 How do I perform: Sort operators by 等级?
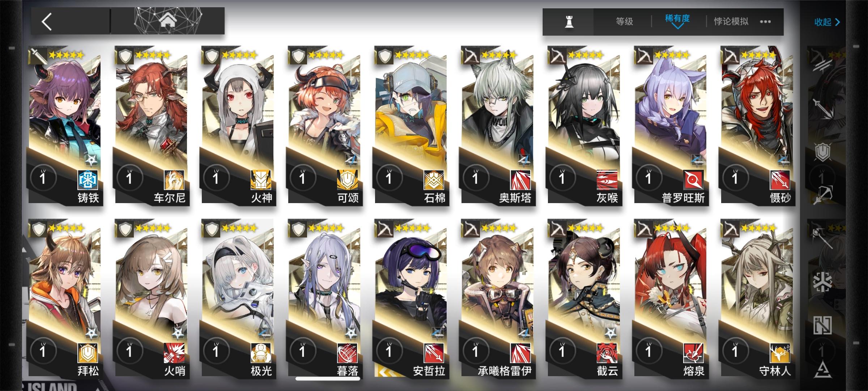(625, 22)
